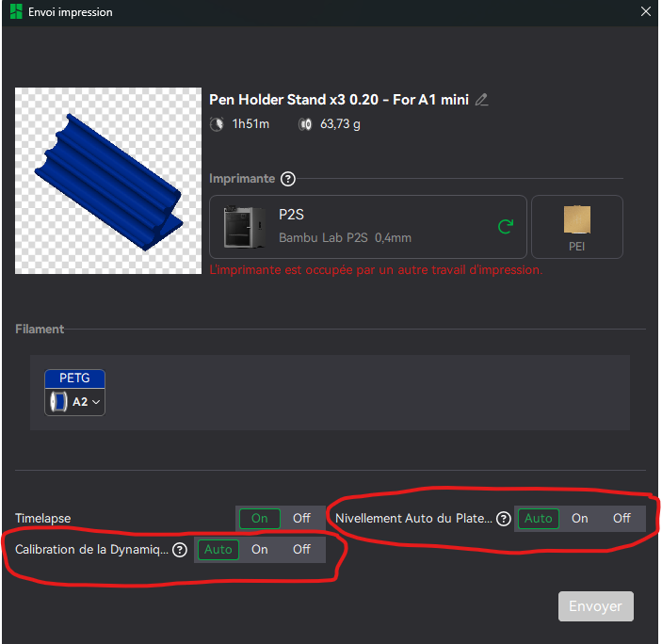The image size is (662, 644).
Task: Open help for Imprimante section
Action: click(x=288, y=179)
